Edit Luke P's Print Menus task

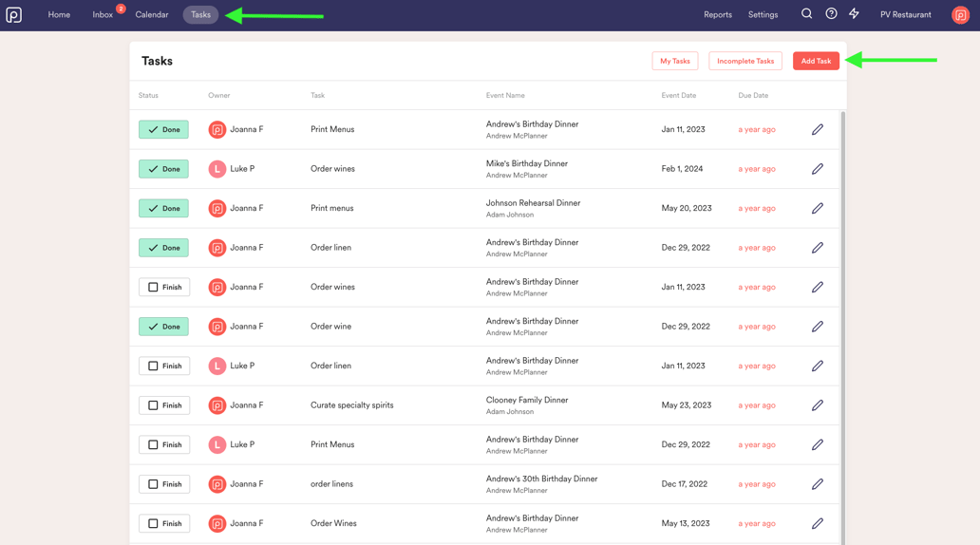tap(818, 444)
